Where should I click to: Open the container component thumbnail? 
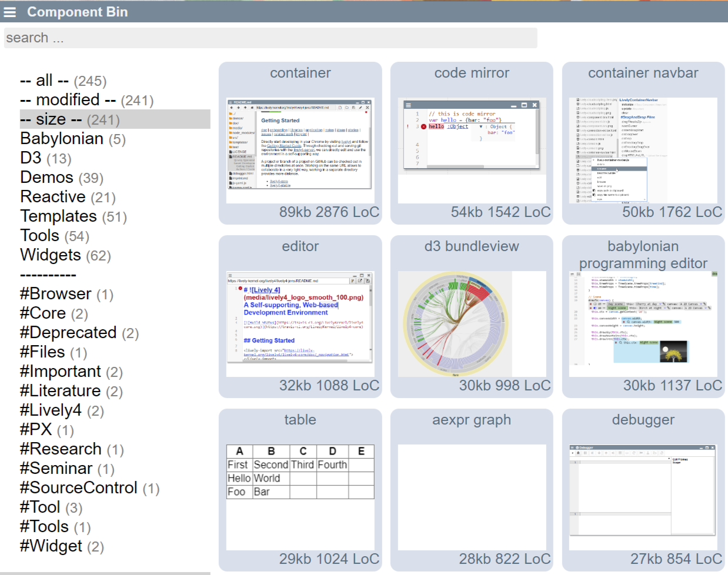click(300, 151)
